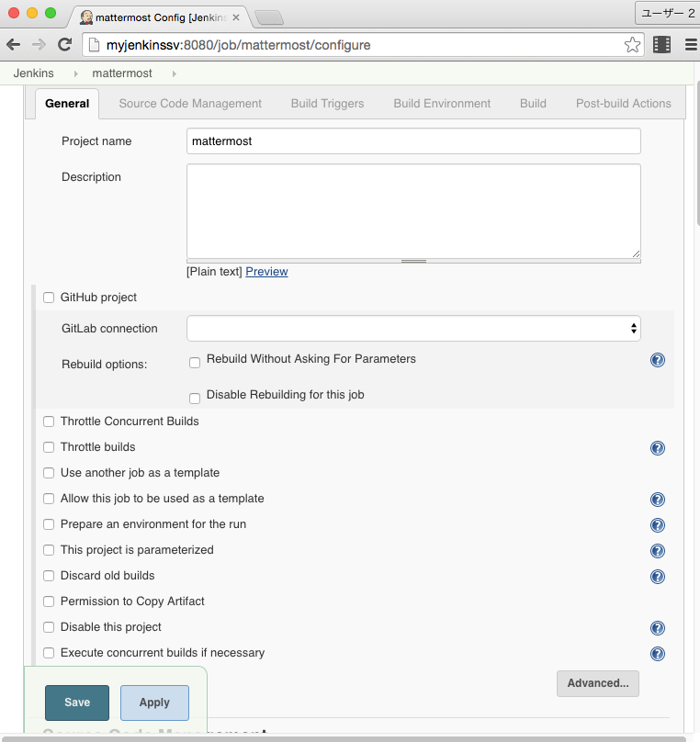Expand breadcrumb arrow after mattermost
700x742 pixels.
(x=174, y=73)
